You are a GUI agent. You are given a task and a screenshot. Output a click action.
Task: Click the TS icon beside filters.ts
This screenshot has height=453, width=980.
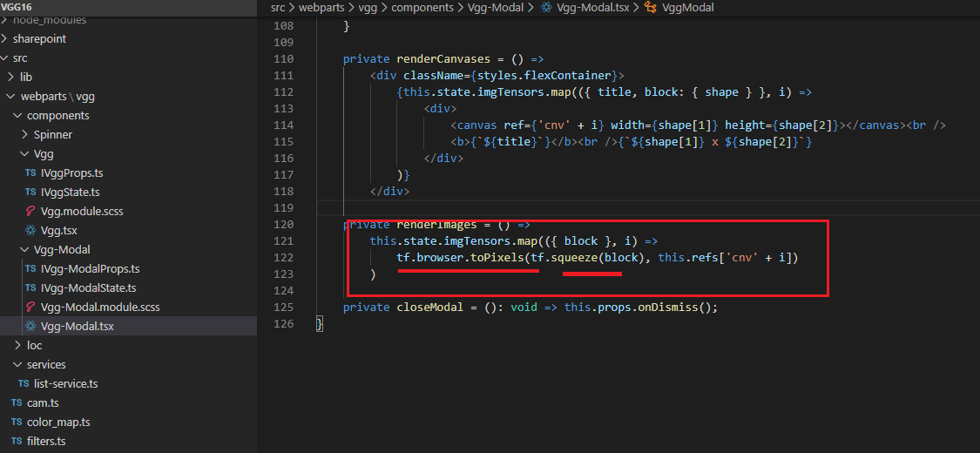click(x=17, y=441)
